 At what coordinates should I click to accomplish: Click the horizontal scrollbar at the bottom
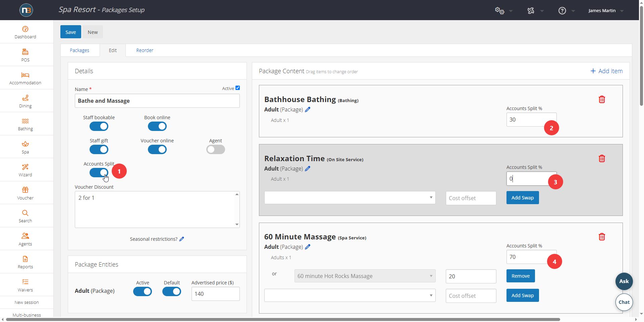[283, 319]
